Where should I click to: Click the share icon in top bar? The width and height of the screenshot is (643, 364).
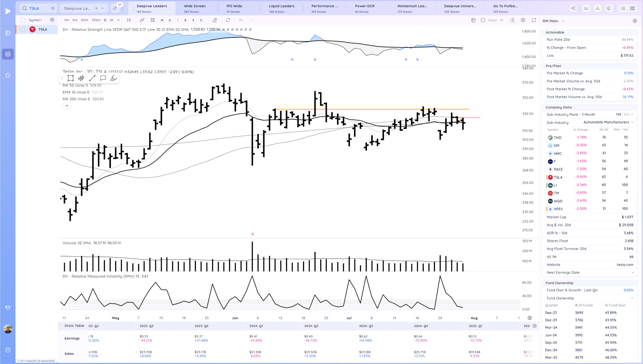[573, 8]
